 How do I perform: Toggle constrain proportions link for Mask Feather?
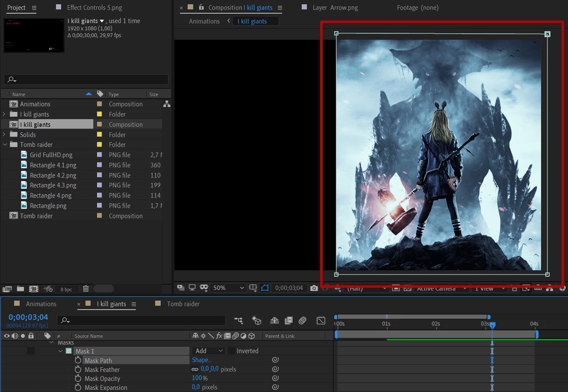coord(195,369)
